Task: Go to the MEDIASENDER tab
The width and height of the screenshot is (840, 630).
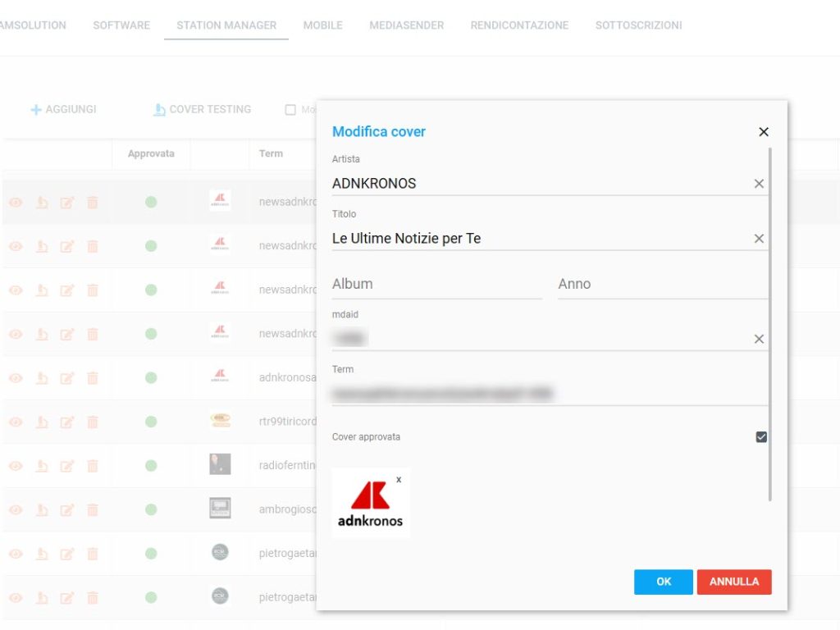Action: coord(407,25)
